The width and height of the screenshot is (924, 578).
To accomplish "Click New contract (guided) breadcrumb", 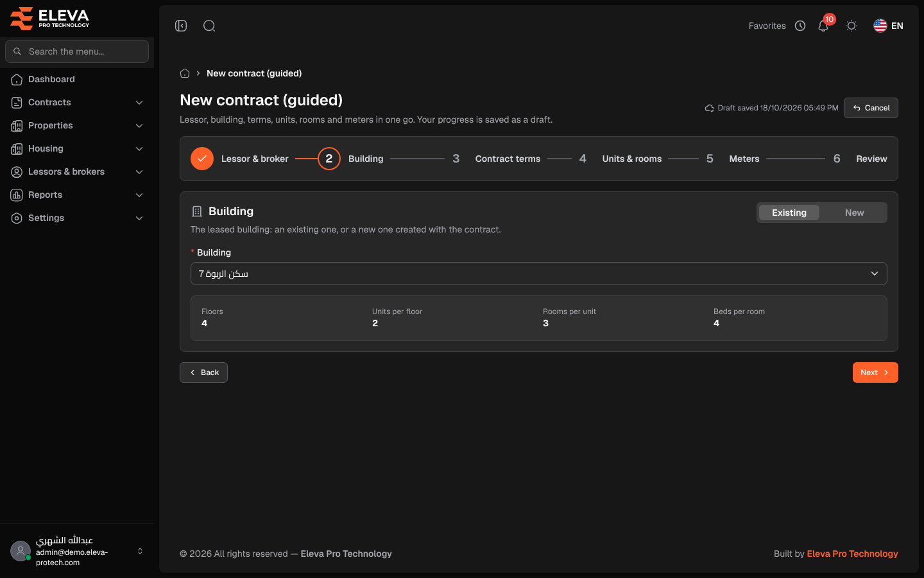I will click(x=254, y=73).
